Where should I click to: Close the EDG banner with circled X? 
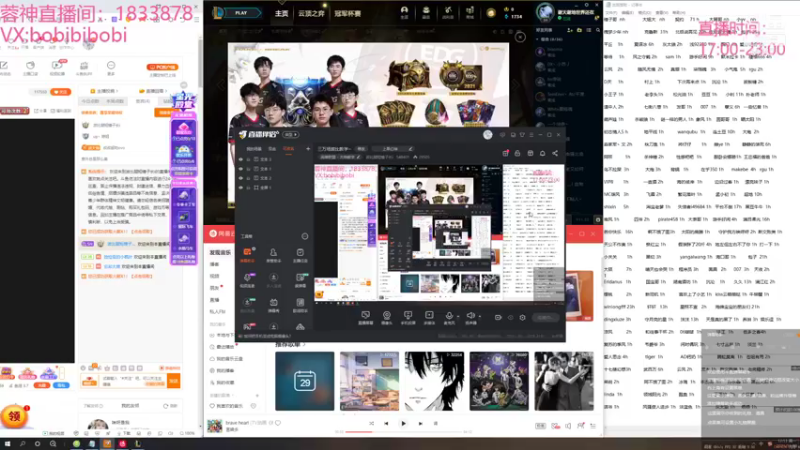point(520,37)
